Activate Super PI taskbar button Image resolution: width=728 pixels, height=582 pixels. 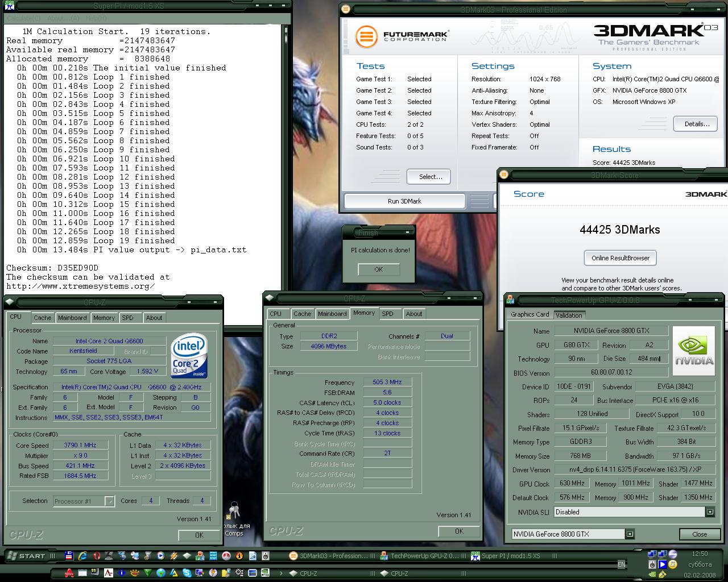[515, 556]
